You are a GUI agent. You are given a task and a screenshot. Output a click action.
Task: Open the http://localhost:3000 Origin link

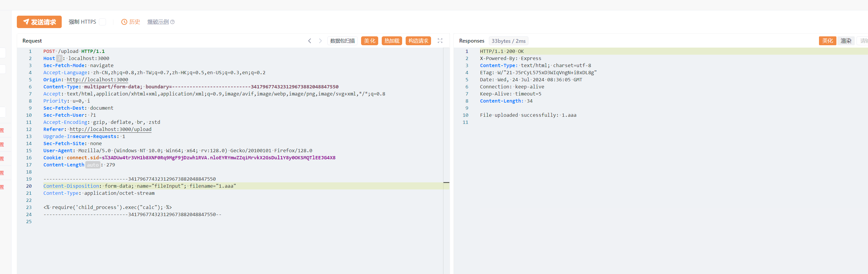tap(97, 80)
